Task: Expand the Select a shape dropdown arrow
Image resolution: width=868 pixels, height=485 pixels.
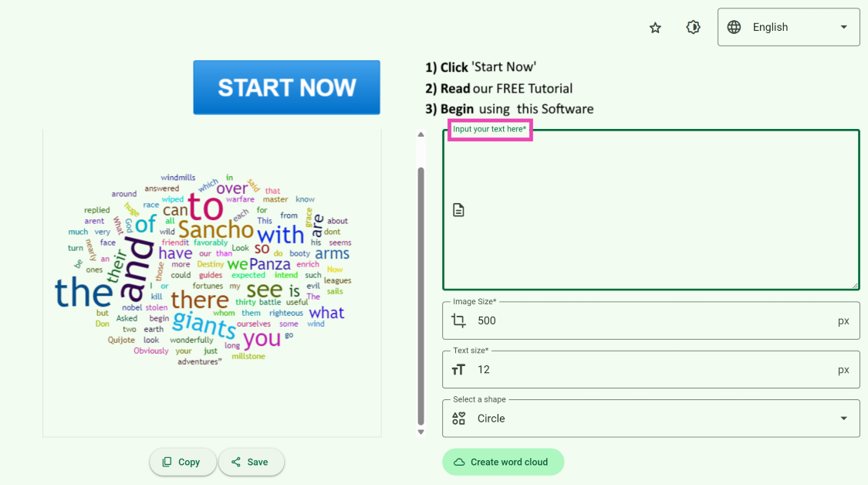Action: pyautogui.click(x=843, y=419)
